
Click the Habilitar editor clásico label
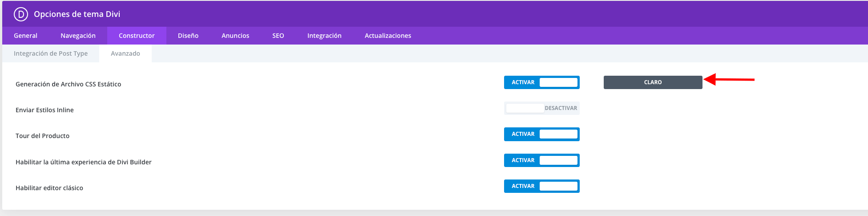(49, 188)
